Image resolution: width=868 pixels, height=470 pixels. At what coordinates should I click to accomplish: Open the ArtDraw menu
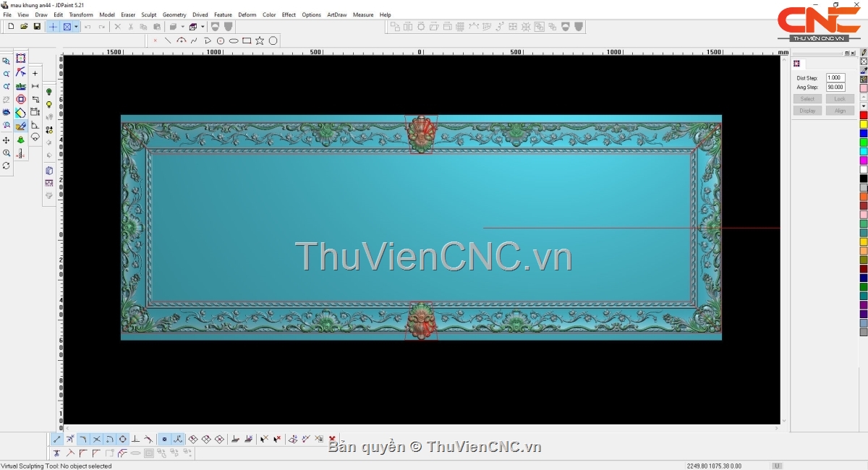(336, 14)
